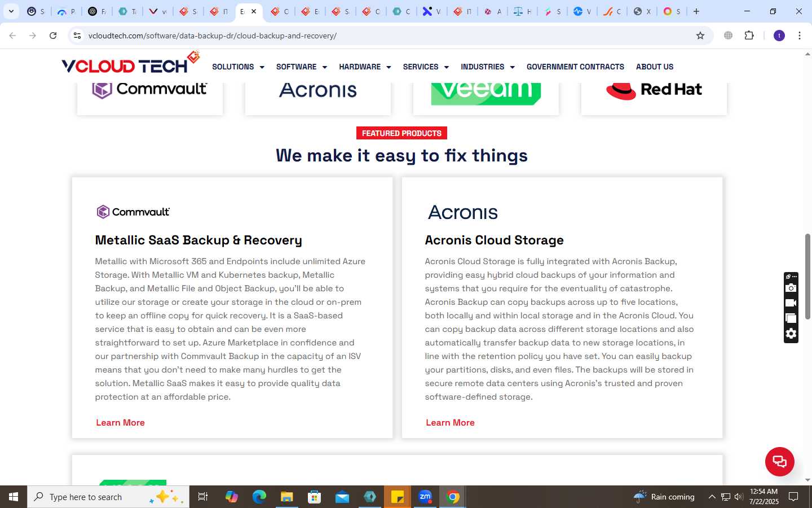Click the Acronis logo in Cloud Storage card
This screenshot has width=812, height=508.
[x=462, y=212]
